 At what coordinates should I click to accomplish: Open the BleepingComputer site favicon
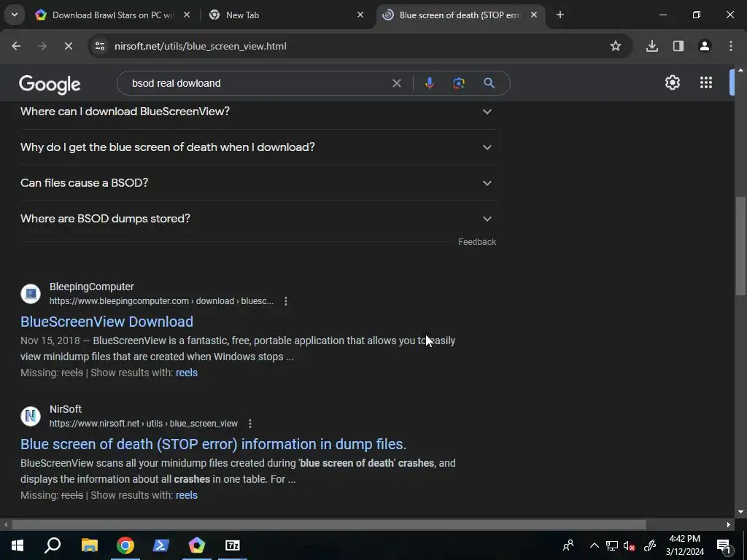[31, 293]
